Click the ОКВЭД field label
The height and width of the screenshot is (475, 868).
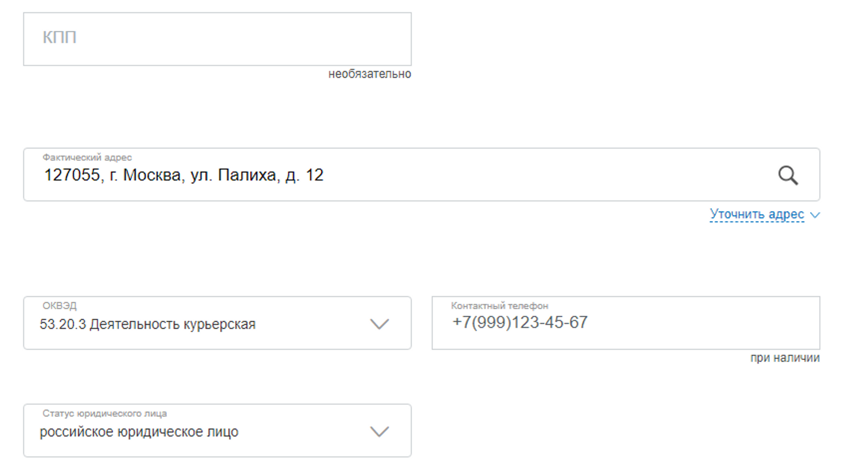tap(59, 306)
